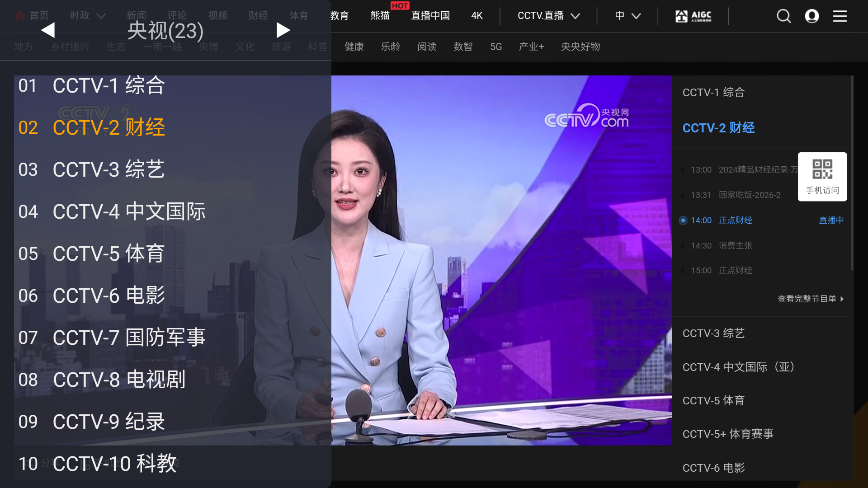Open search with the magnifier icon
The image size is (868, 488).
tap(783, 16)
